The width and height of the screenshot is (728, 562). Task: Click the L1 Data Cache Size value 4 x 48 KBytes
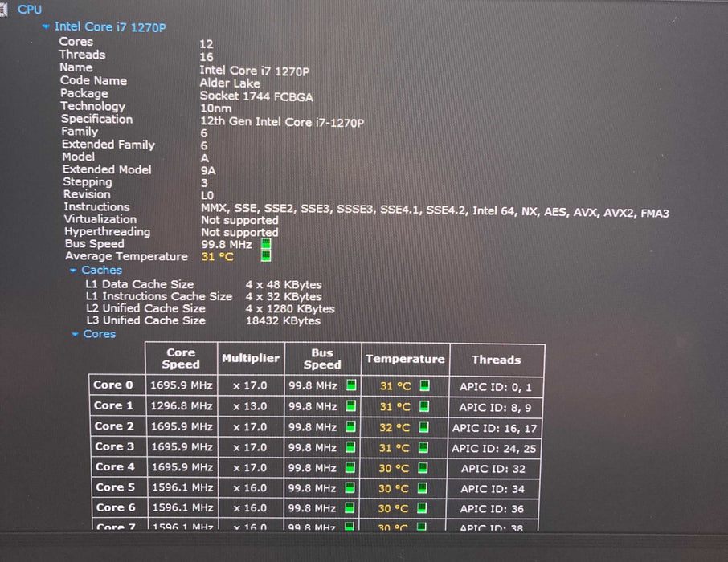pyautogui.click(x=284, y=284)
